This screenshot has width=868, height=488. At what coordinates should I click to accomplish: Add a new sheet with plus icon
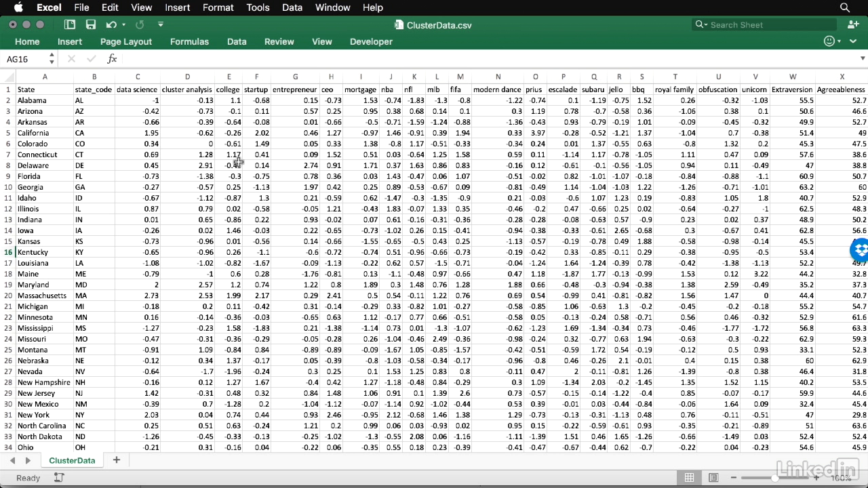pos(116,460)
